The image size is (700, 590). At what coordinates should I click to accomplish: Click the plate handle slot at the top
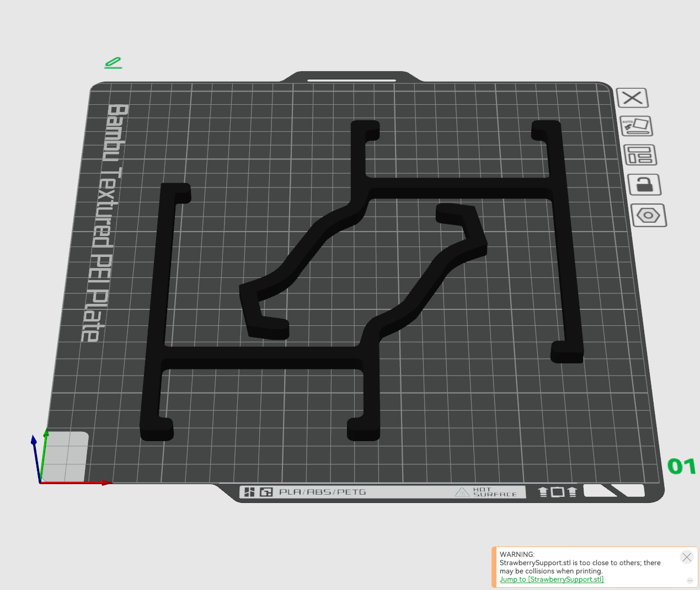[x=351, y=80]
